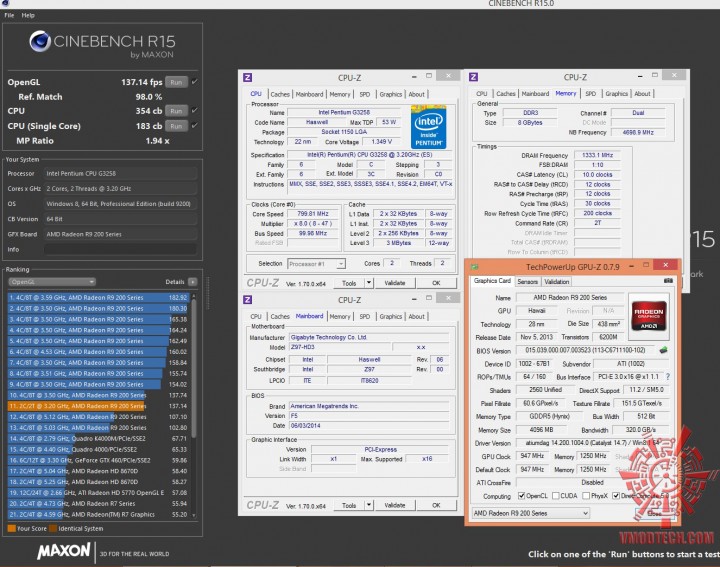720x567 pixels.
Task: Open Memory tab in CPU-Z CPU window
Action: click(340, 94)
